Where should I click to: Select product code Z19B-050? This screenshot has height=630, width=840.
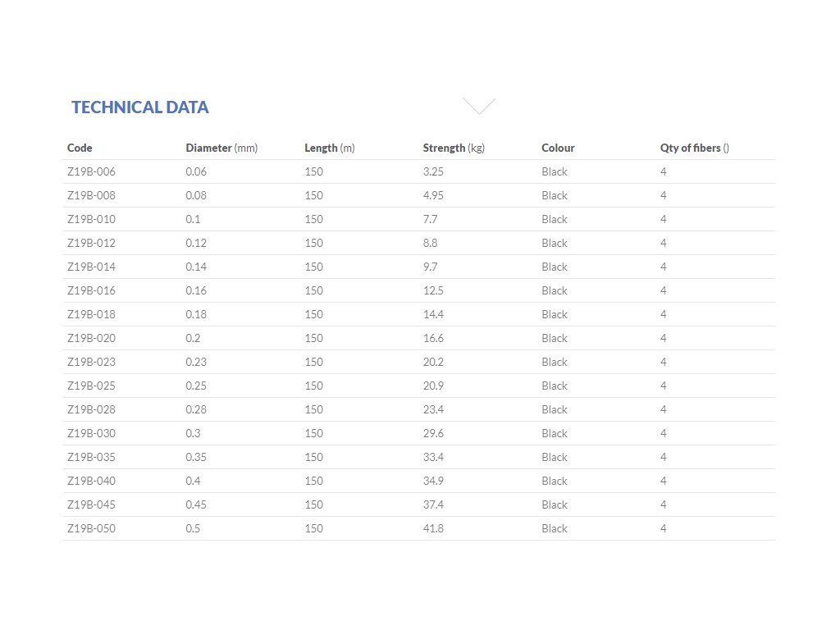point(91,529)
